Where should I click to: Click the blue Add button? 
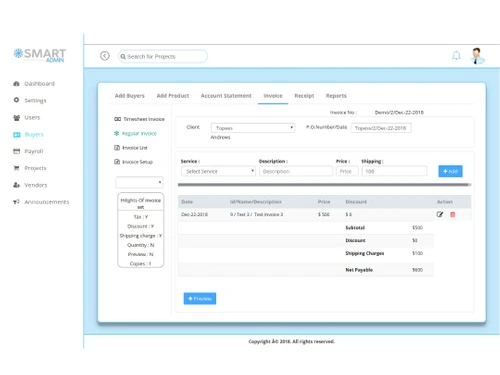pyautogui.click(x=450, y=171)
